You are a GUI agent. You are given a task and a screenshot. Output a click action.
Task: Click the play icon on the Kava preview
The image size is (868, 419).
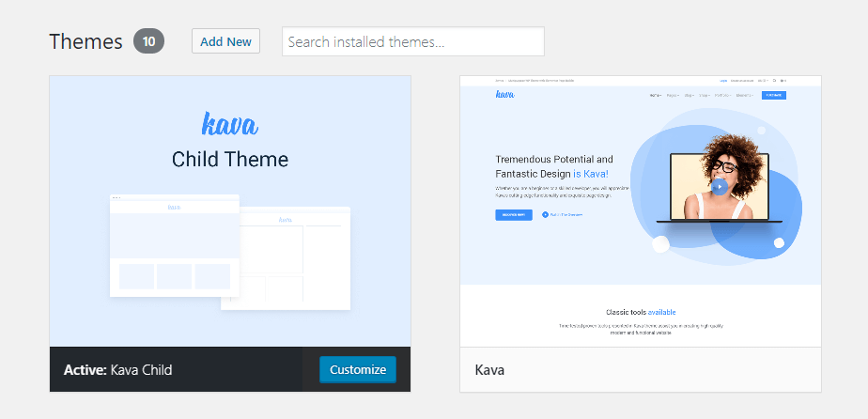click(x=719, y=187)
